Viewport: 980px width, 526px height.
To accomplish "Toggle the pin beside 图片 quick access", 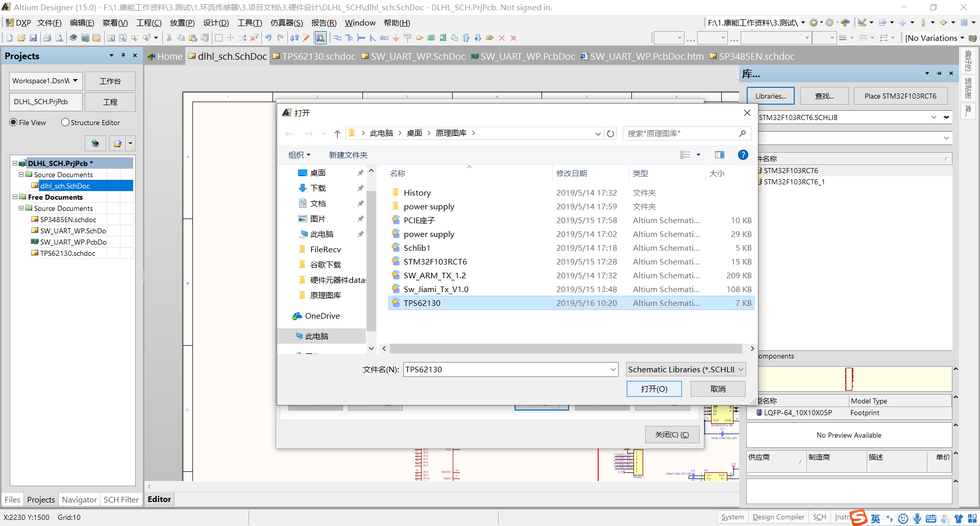I will [x=360, y=219].
